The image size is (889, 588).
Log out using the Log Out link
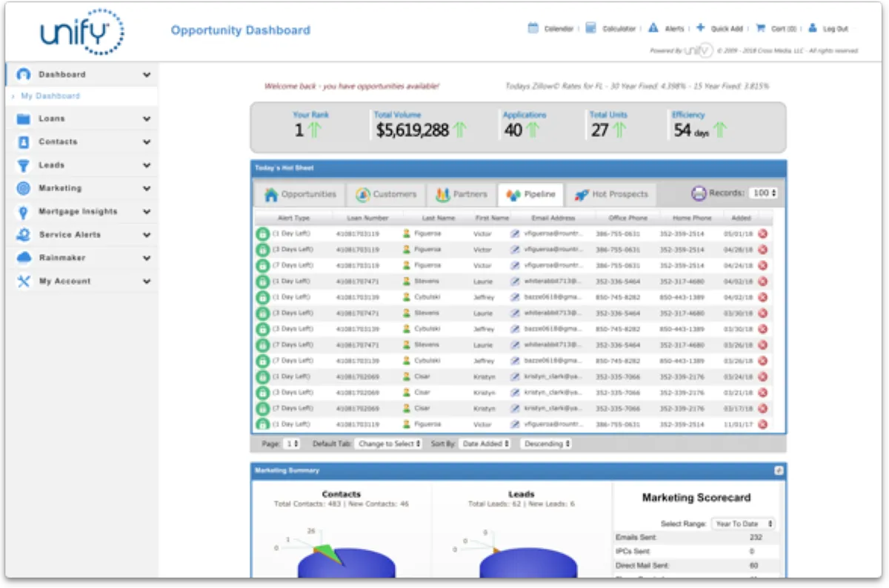[x=835, y=29]
